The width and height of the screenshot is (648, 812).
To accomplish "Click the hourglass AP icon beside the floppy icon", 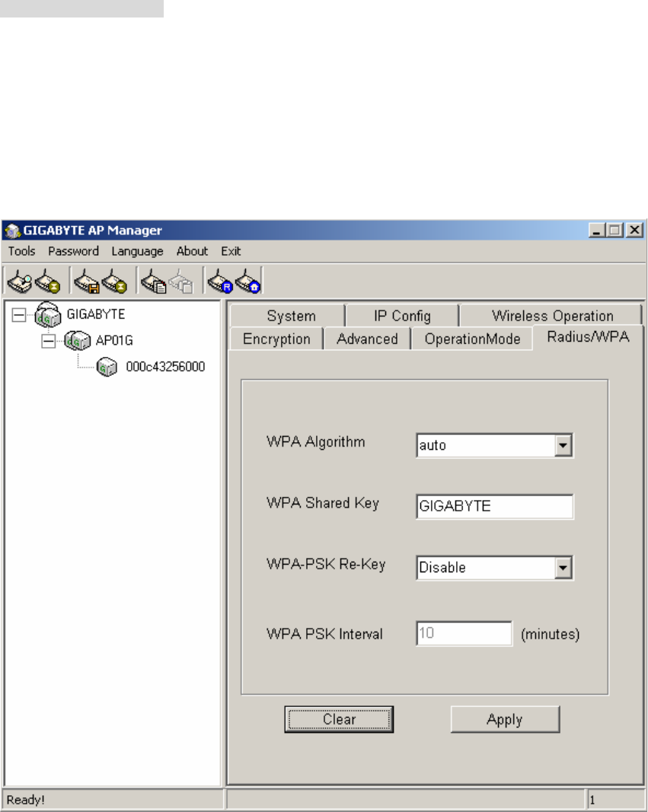I will click(x=114, y=282).
